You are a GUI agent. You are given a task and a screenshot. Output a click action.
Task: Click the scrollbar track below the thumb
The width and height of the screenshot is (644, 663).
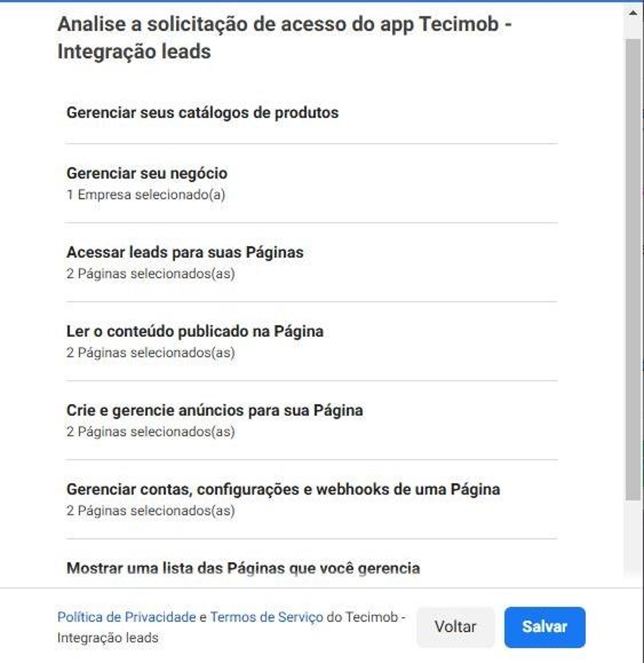click(x=633, y=542)
